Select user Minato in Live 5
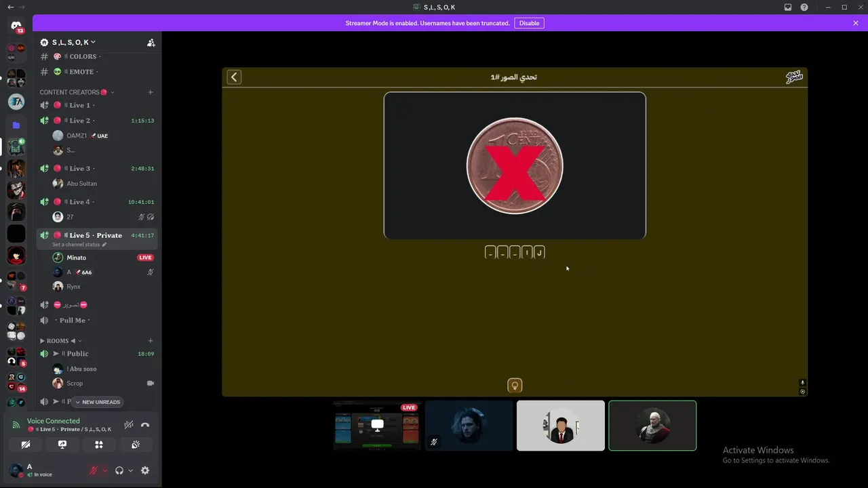This screenshot has width=868, height=488. (x=97, y=258)
